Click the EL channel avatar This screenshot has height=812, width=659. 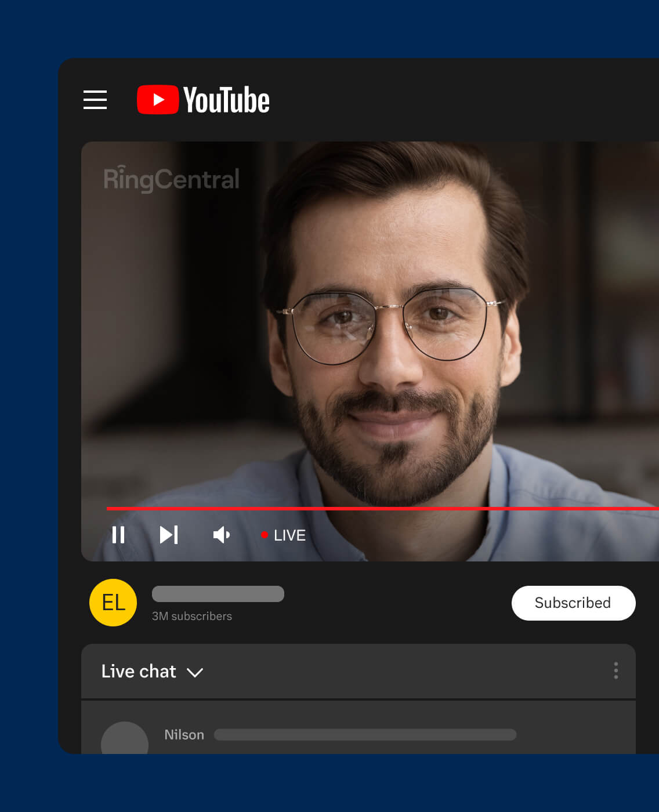point(113,603)
